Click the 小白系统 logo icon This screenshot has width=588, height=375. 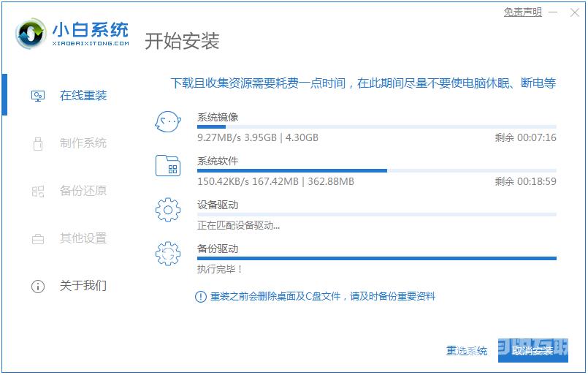click(31, 34)
